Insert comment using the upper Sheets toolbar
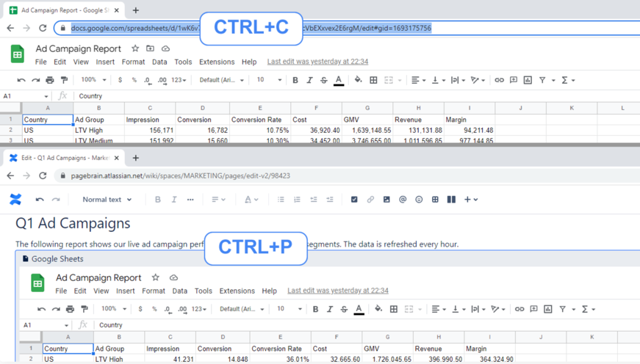The height and width of the screenshot is (364, 640). (514, 80)
